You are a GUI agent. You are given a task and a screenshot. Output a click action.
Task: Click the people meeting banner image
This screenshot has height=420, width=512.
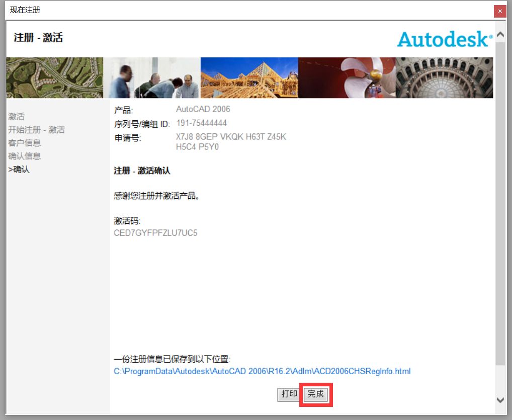[152, 78]
